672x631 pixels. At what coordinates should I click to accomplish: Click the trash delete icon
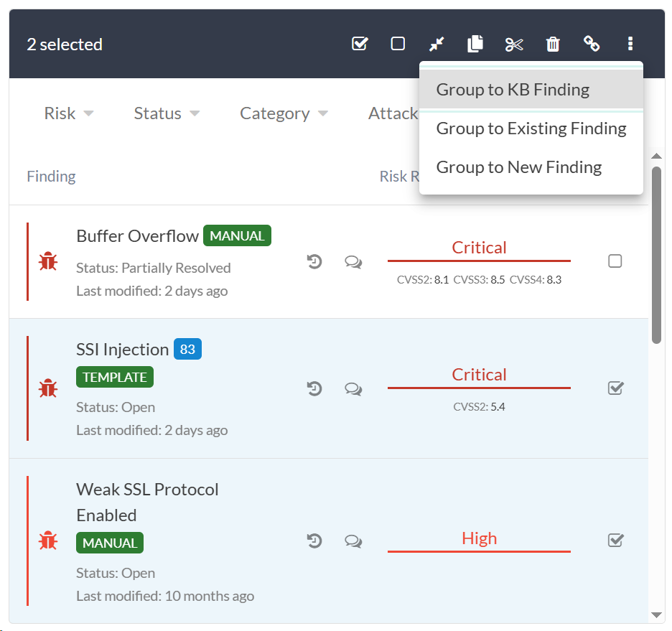[553, 45]
